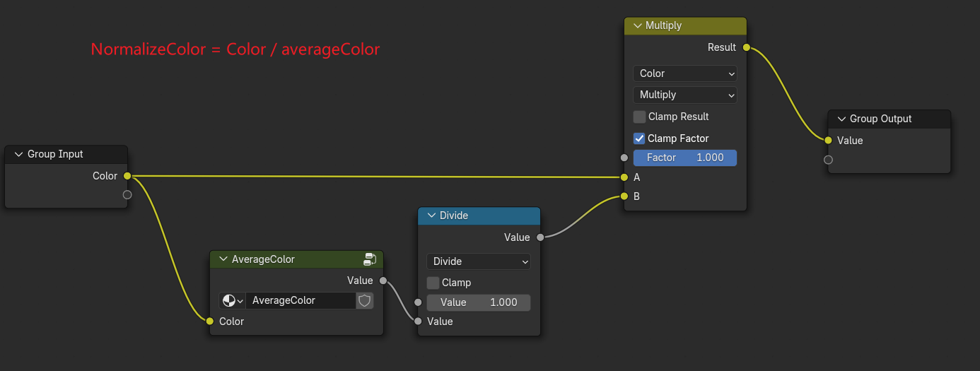Click the Color output socket on Group Input
The height and width of the screenshot is (371, 980).
coord(127,176)
